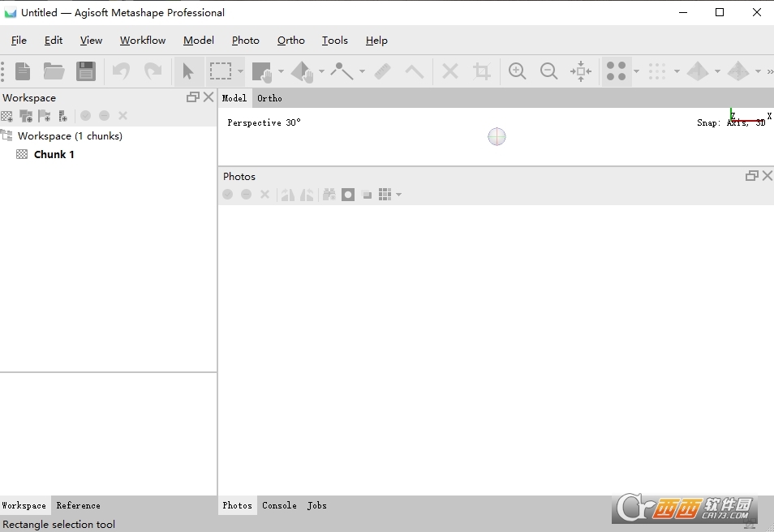Create a new project with the New icon
The width and height of the screenshot is (774, 532).
point(23,71)
